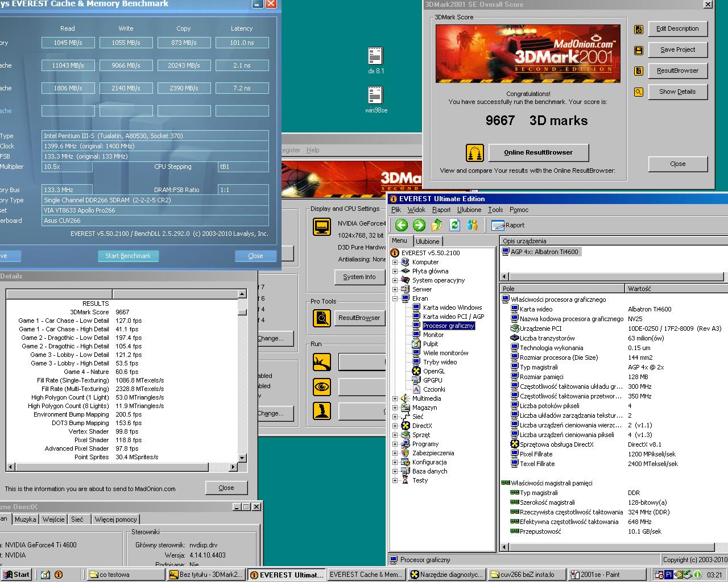
Task: Click the Details list scroll up arrow
Action: click(242, 294)
